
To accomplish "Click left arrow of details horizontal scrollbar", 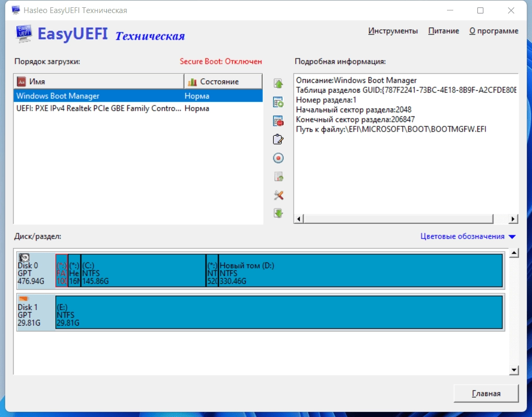I will (x=298, y=219).
